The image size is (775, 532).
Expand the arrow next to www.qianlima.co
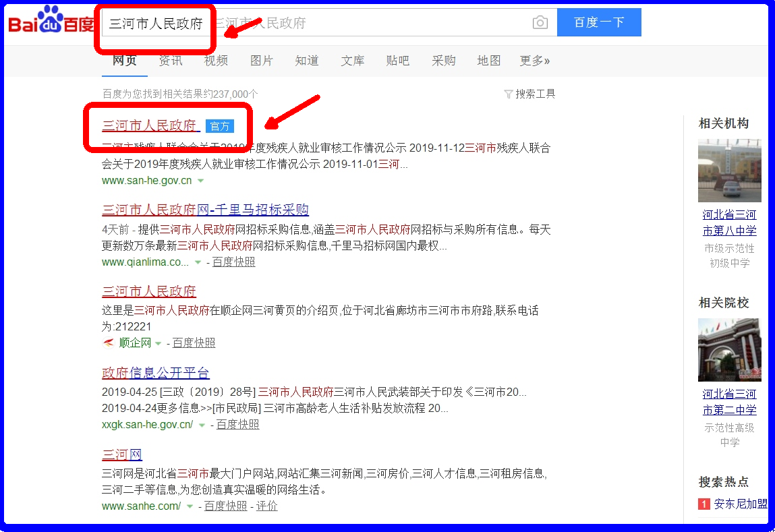[x=198, y=262]
